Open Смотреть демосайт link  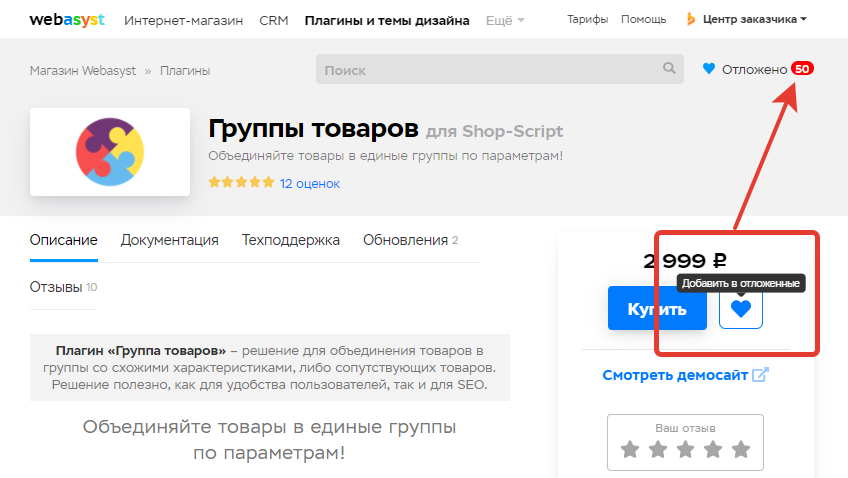pyautogui.click(x=675, y=375)
